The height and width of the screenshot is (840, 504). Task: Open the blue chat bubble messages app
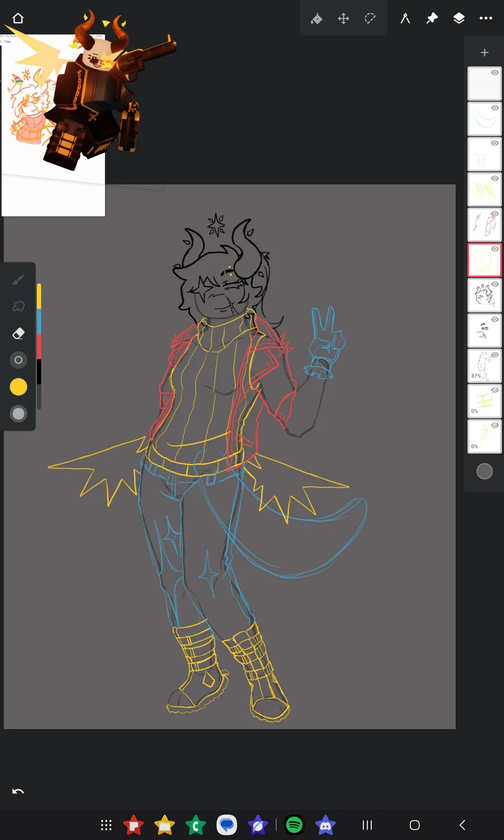pos(227,825)
